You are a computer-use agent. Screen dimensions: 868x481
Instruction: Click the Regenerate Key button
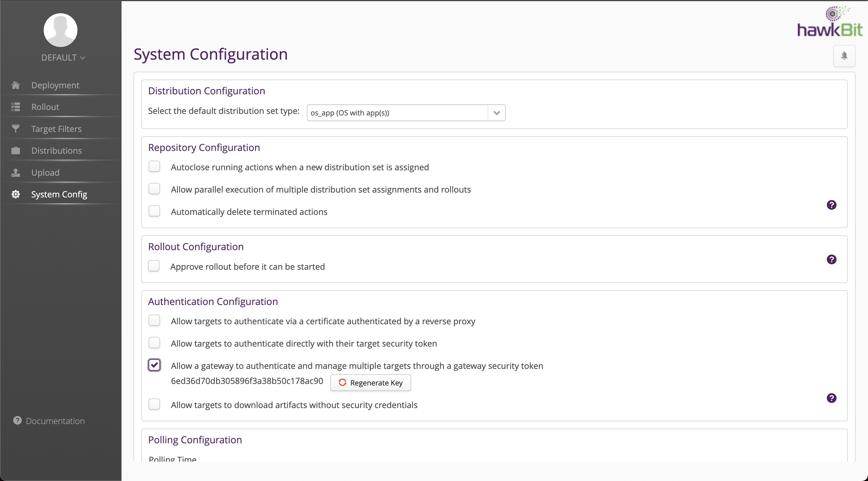pyautogui.click(x=370, y=383)
